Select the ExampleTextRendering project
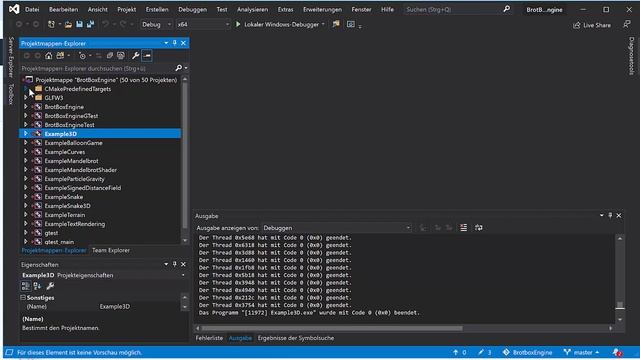Image resolution: width=640 pixels, height=360 pixels. pyautogui.click(x=75, y=224)
